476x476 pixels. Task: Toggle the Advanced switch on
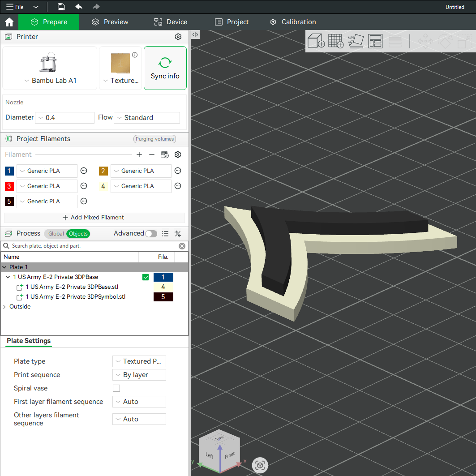(x=151, y=233)
